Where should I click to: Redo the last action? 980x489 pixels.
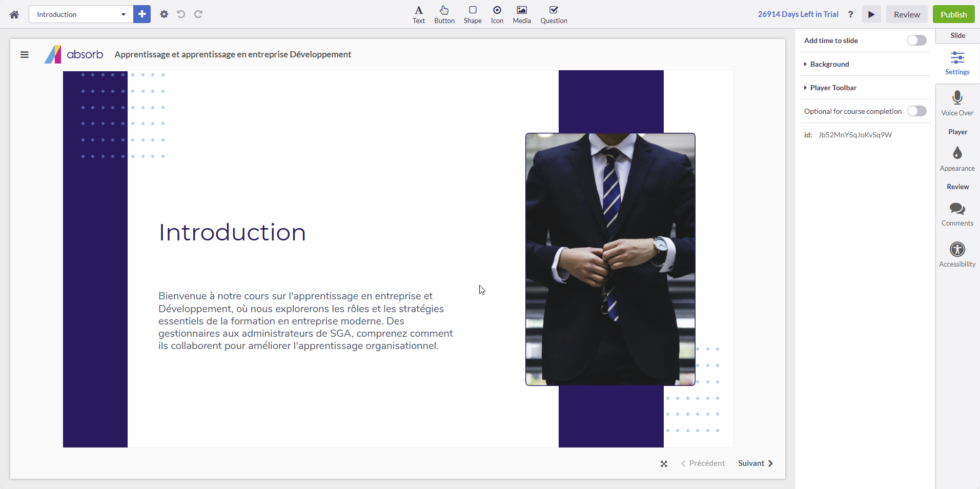tap(198, 14)
